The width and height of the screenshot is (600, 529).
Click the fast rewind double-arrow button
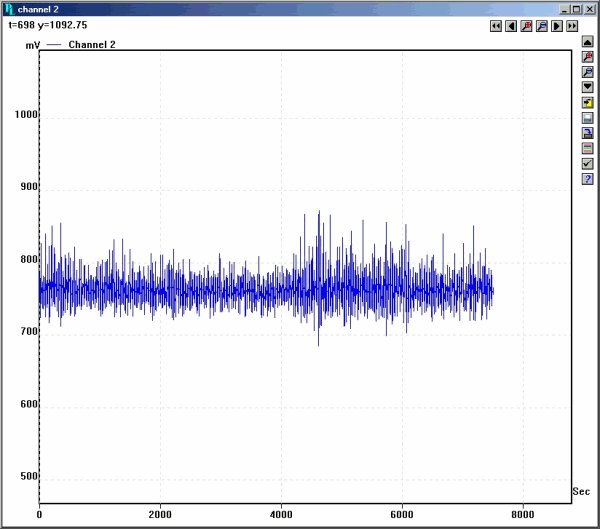pyautogui.click(x=496, y=27)
